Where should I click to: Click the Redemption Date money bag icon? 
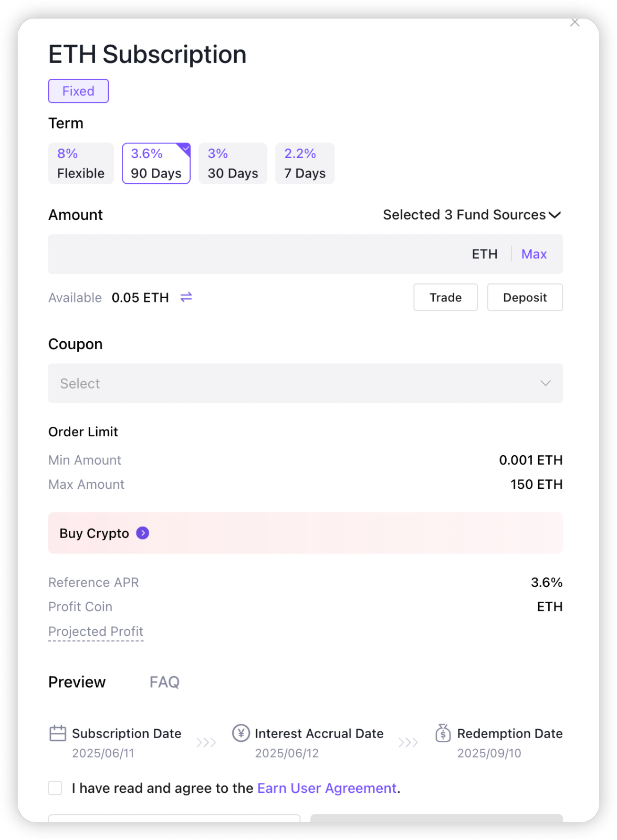[x=443, y=733]
